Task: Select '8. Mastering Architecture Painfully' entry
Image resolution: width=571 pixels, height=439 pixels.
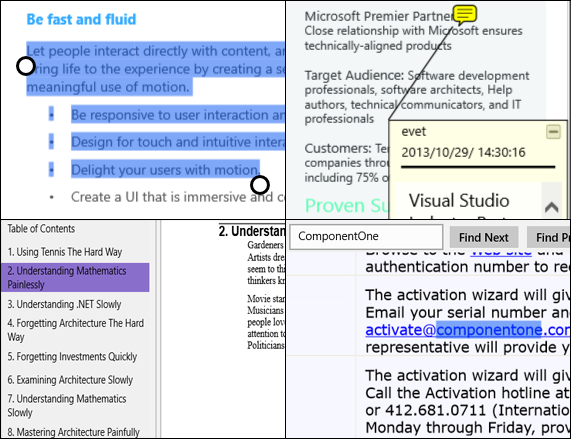Action: click(73, 432)
